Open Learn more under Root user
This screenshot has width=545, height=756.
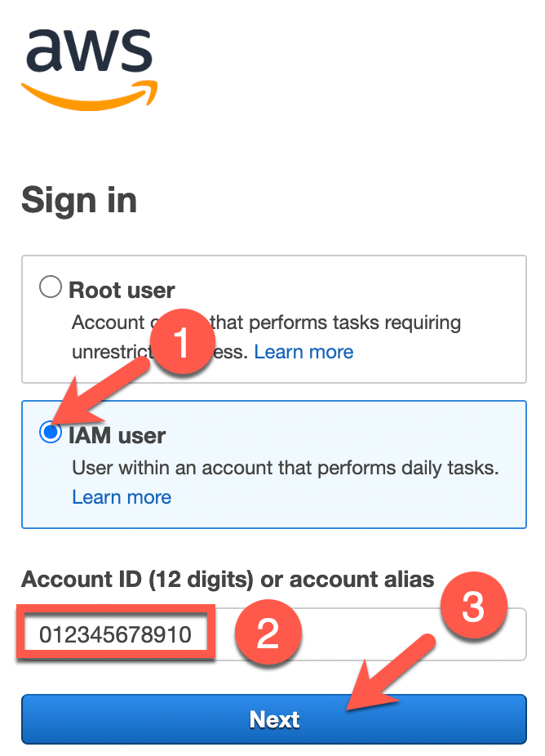304,351
